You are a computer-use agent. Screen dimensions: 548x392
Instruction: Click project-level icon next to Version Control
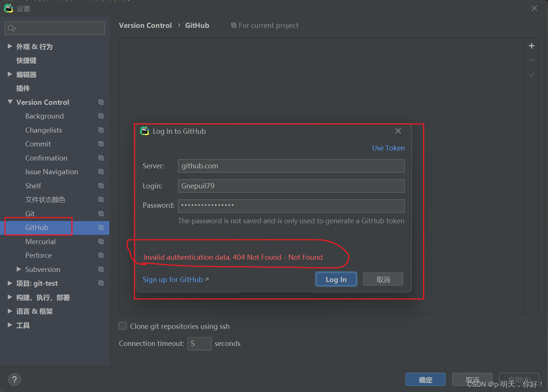[101, 102]
